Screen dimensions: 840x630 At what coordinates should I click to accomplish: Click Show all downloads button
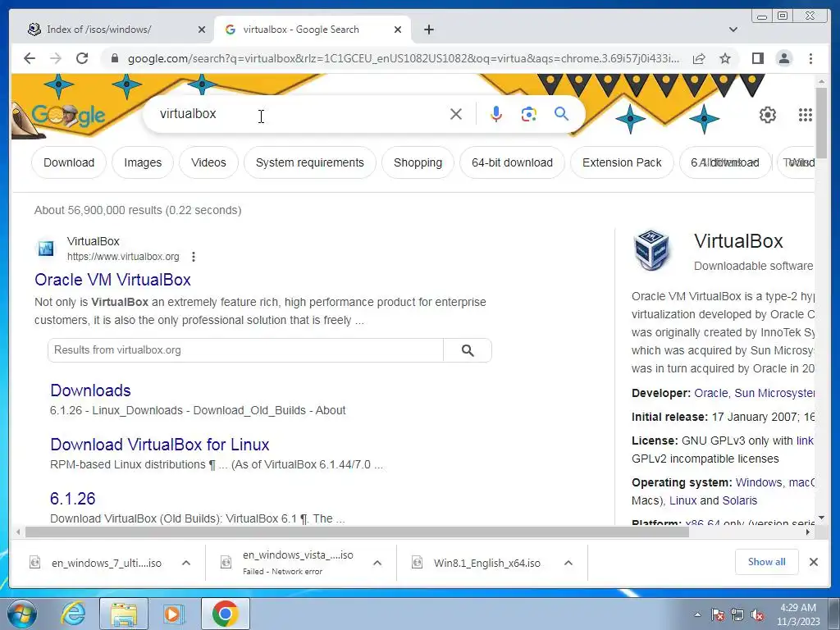coord(767,561)
